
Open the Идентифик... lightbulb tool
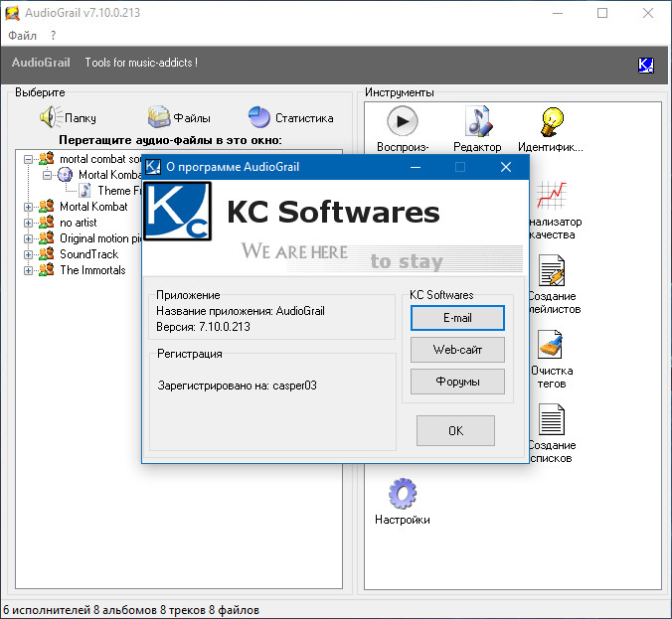[x=551, y=128]
